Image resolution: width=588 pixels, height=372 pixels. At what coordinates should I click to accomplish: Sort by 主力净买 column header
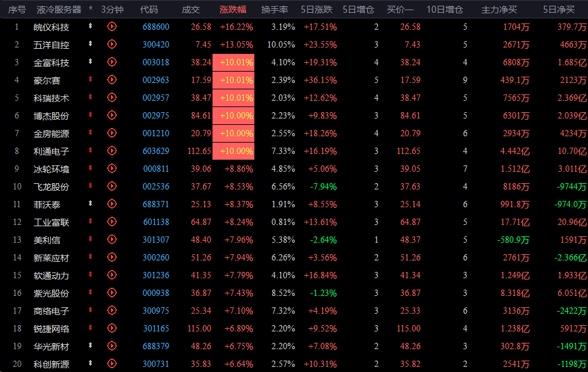499,10
